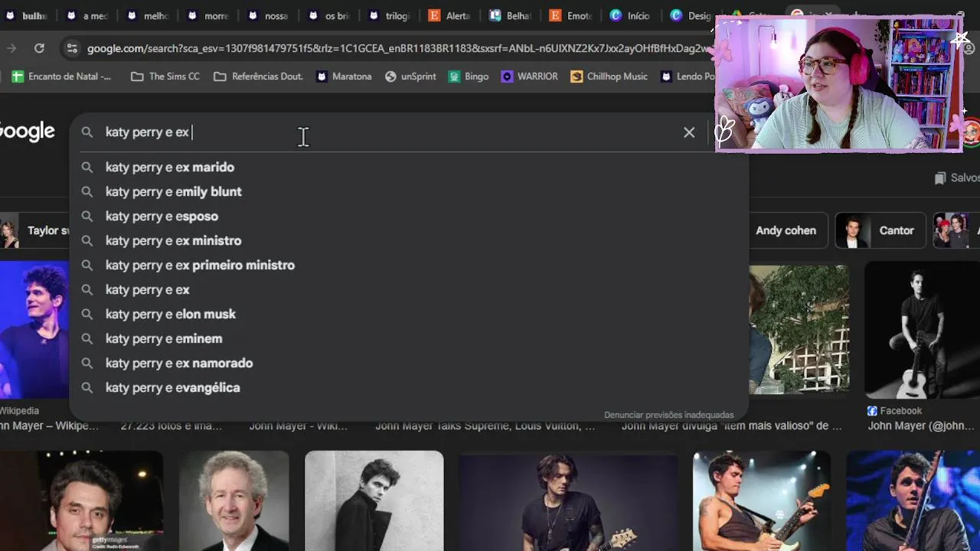Select suggestion 'katy perry e elon musk'
This screenshot has width=980, height=551.
(x=408, y=314)
